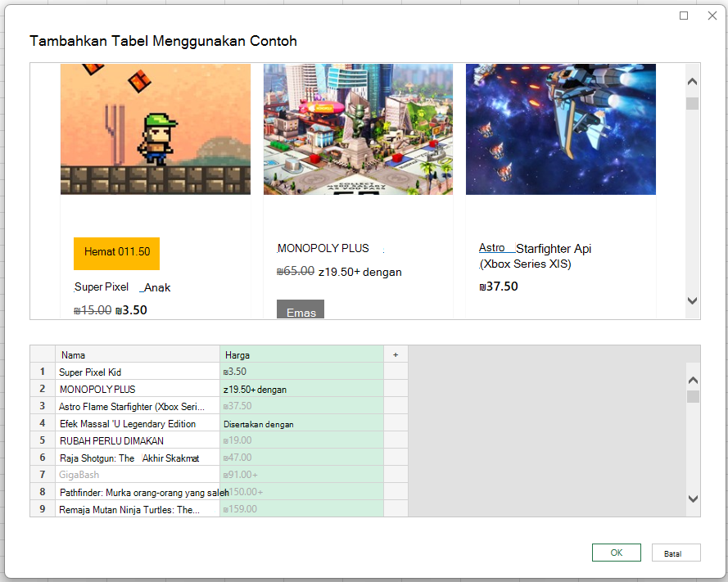This screenshot has height=582, width=728.
Task: Click the web preview scroll up arrow
Action: point(692,82)
